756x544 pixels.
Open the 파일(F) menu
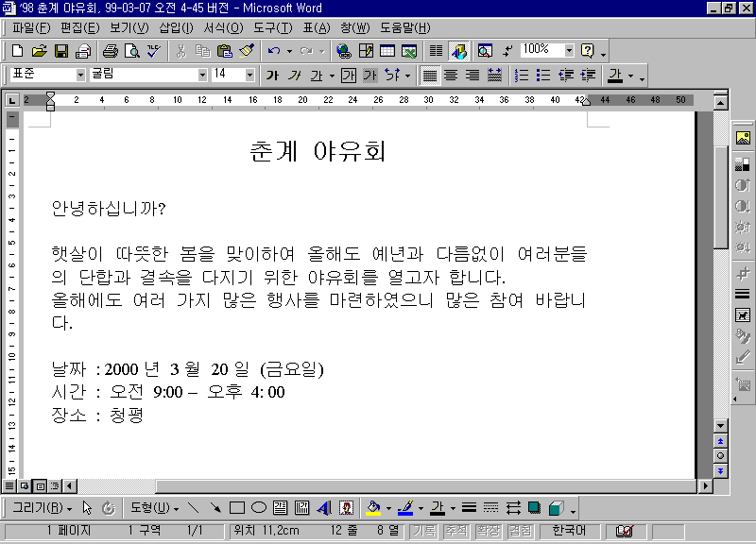point(31,28)
